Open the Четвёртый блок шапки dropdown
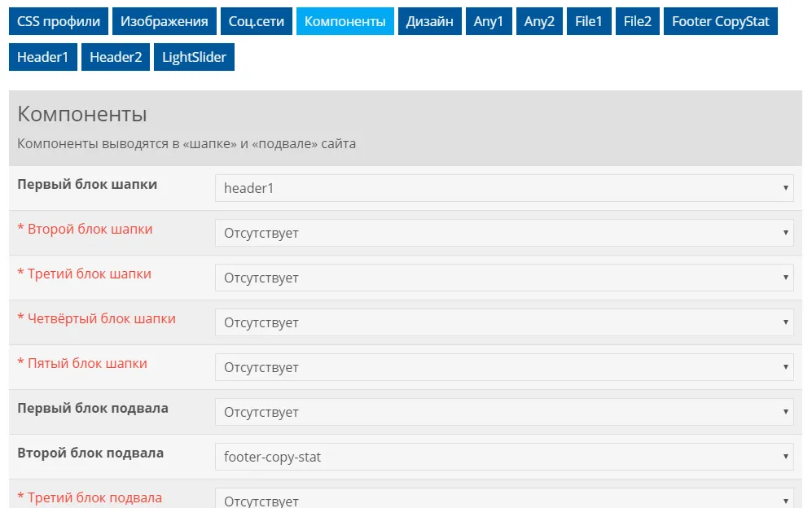Viewport: 812px width, 508px height. pos(503,322)
